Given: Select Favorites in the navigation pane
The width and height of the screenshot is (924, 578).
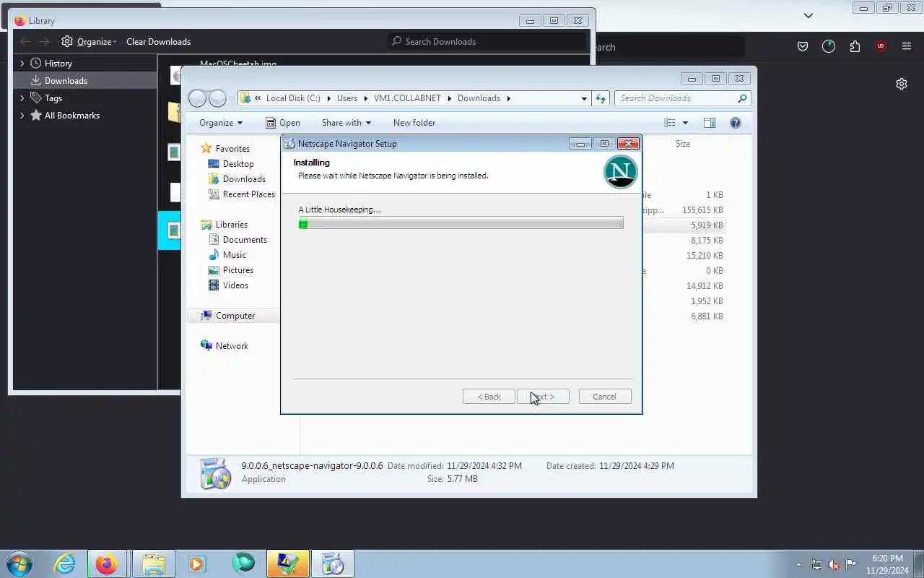Looking at the screenshot, I should click(x=232, y=149).
